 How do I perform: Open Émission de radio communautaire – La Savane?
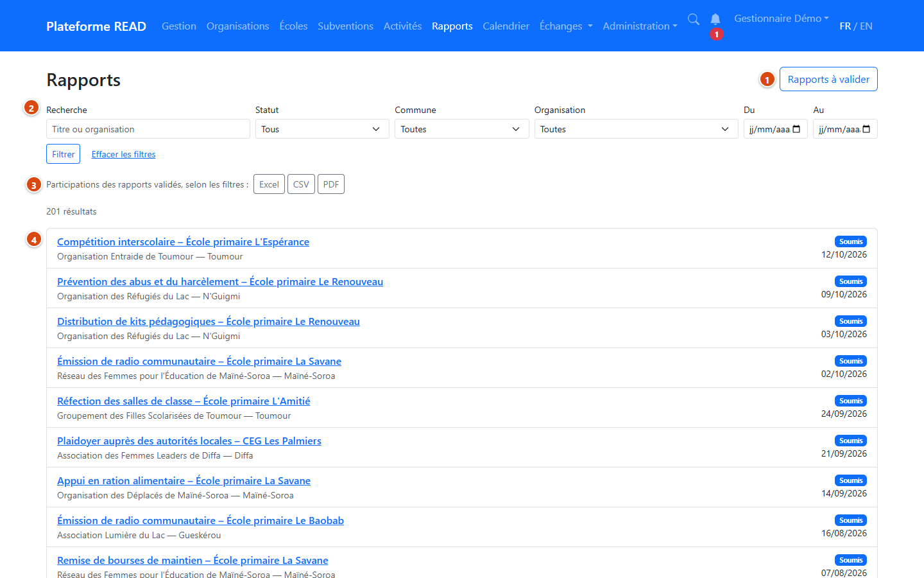click(x=199, y=361)
